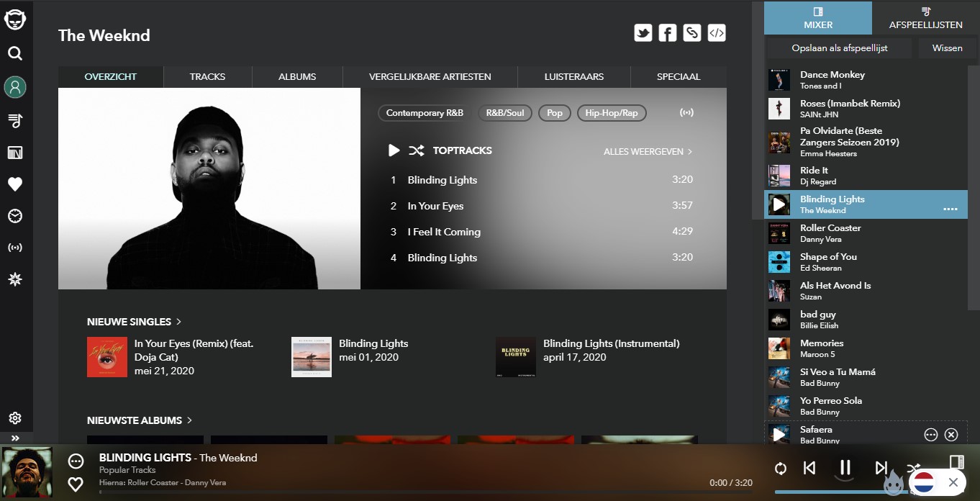
Task: Open radio stations icon in sidebar
Action: click(15, 248)
